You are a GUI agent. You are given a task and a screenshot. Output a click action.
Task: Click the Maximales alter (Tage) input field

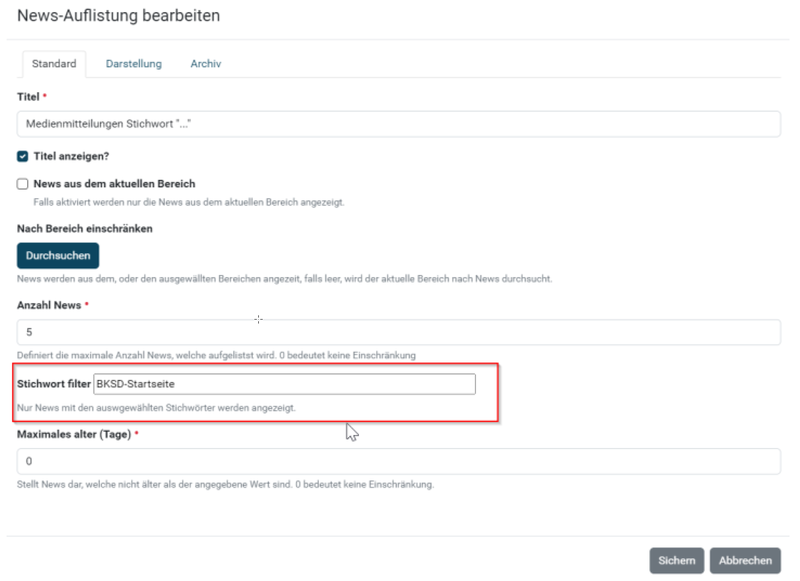(398, 461)
